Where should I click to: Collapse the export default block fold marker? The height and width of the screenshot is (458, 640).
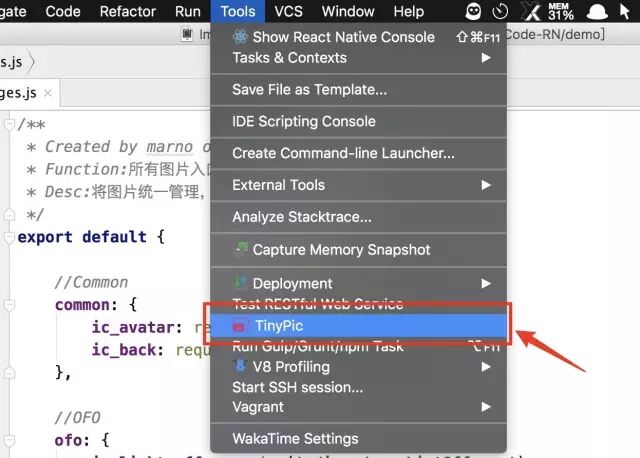click(x=9, y=238)
